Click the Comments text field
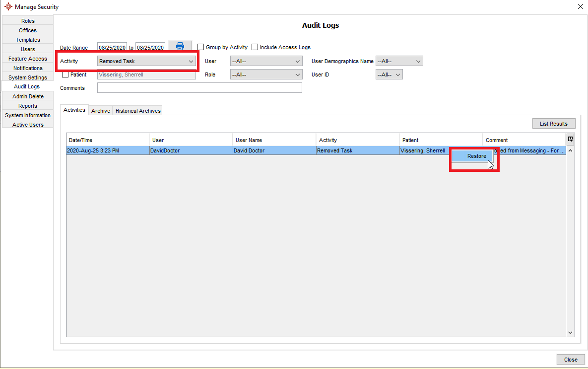 point(199,88)
